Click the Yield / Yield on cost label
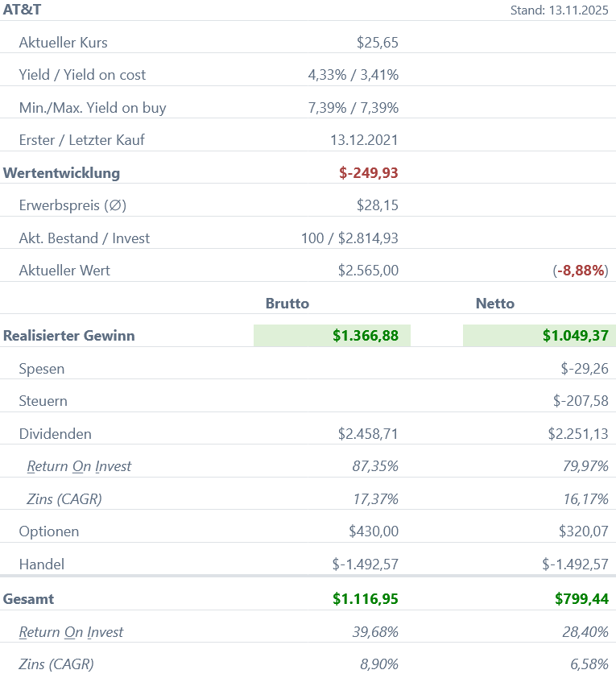This screenshot has width=616, height=674. click(82, 75)
